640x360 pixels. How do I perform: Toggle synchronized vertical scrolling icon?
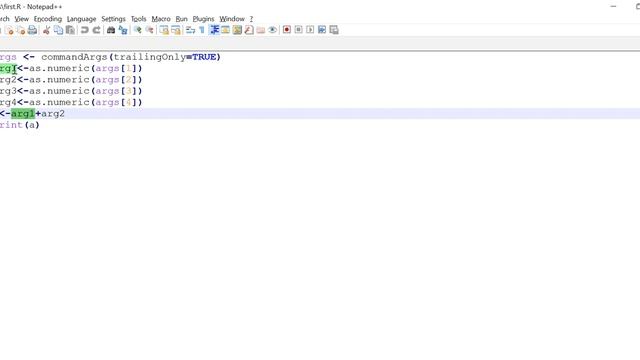[164, 30]
